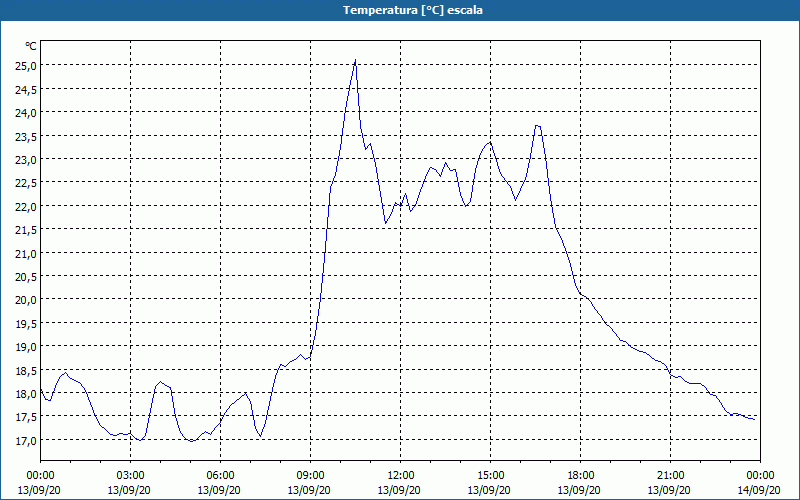The height and width of the screenshot is (500, 800).
Task: Select the 14/09/20 date label
Action: pos(759,491)
